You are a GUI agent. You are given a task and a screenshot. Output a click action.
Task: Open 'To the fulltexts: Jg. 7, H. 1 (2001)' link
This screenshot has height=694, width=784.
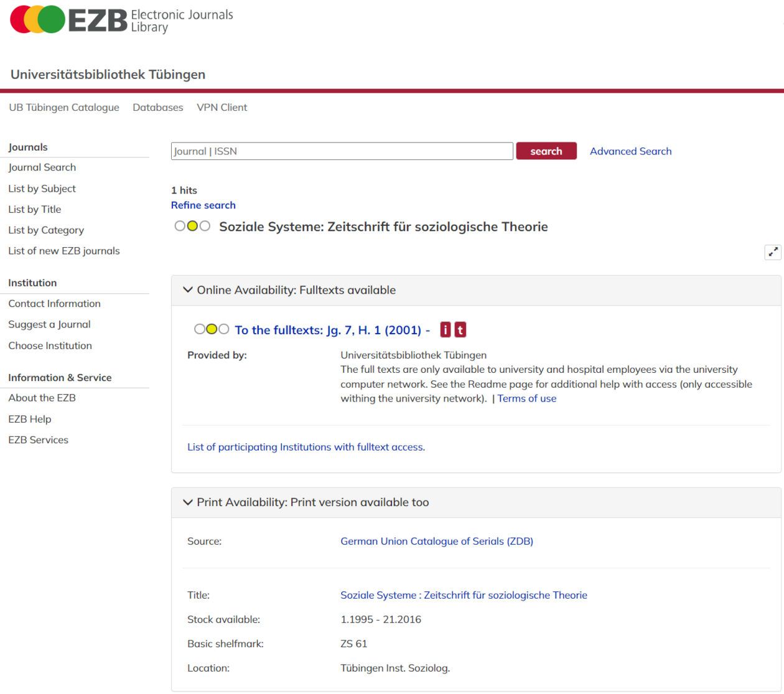click(332, 330)
